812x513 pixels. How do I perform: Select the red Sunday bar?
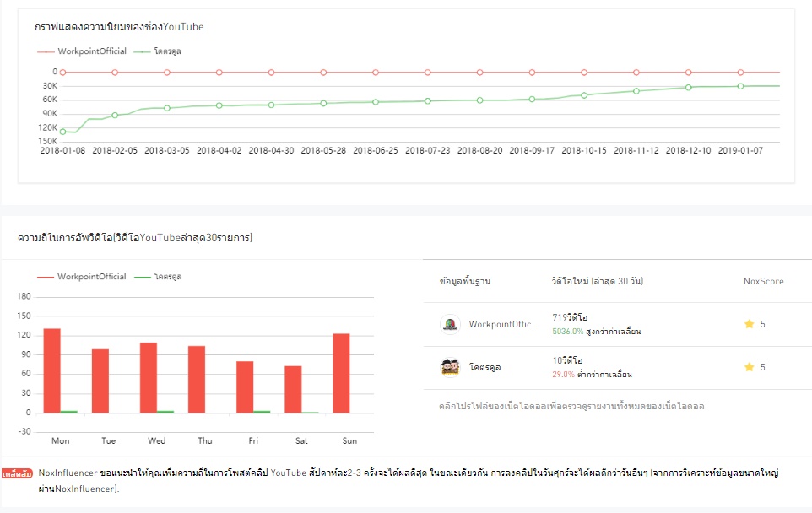pos(341,373)
